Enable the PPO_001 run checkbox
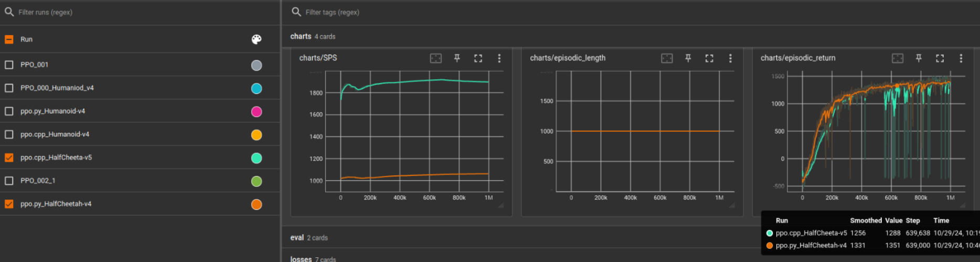The height and width of the screenshot is (262, 980). [9, 65]
